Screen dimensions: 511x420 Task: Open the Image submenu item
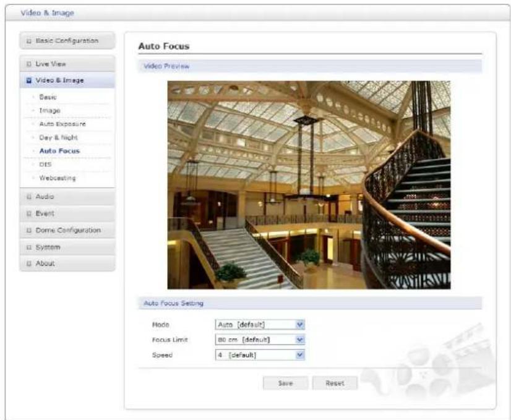tap(49, 111)
